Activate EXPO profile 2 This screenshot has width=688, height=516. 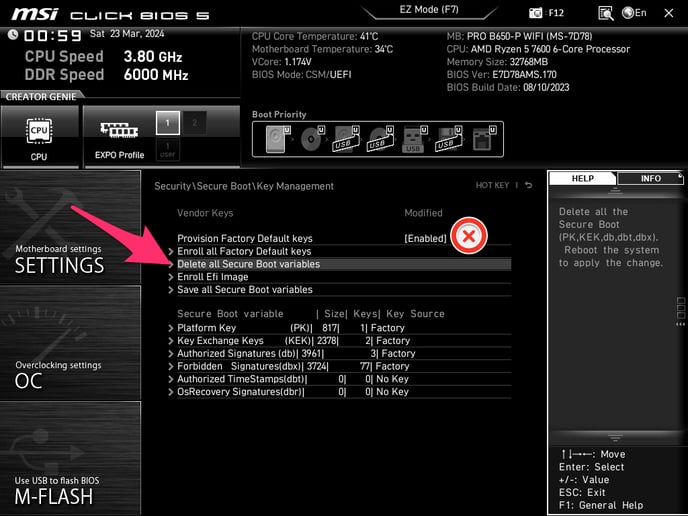click(x=195, y=122)
